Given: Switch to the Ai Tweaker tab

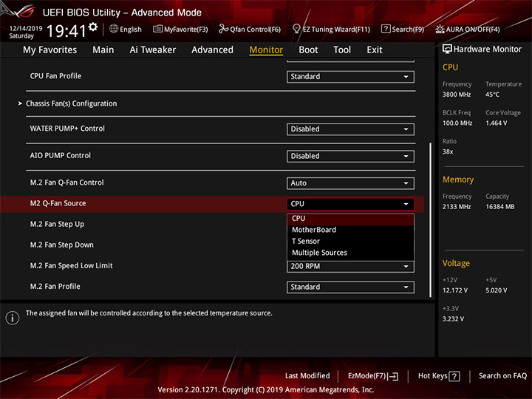Looking at the screenshot, I should coord(153,50).
